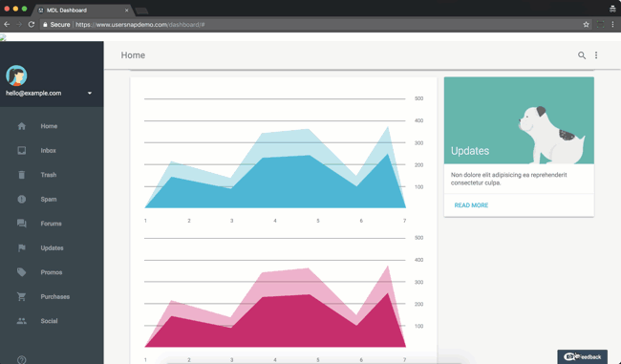621x364 pixels.
Task: Go back with browser back arrow
Action: point(7,24)
